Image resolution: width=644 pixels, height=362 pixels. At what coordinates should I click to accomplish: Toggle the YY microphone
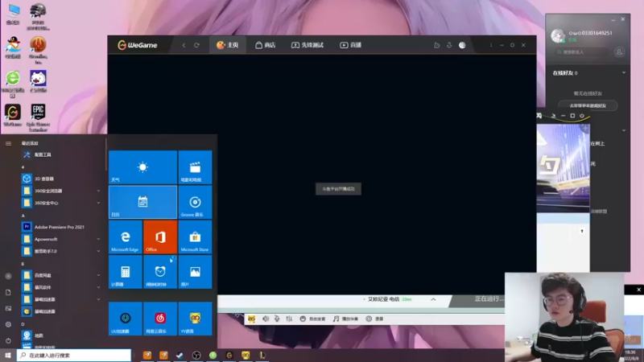pyautogui.click(x=277, y=319)
